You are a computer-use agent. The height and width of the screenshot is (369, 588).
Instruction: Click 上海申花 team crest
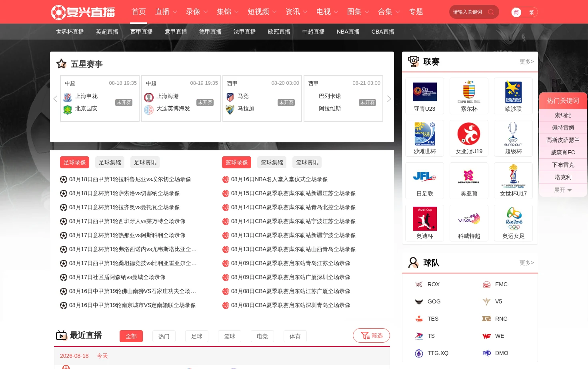coord(68,98)
